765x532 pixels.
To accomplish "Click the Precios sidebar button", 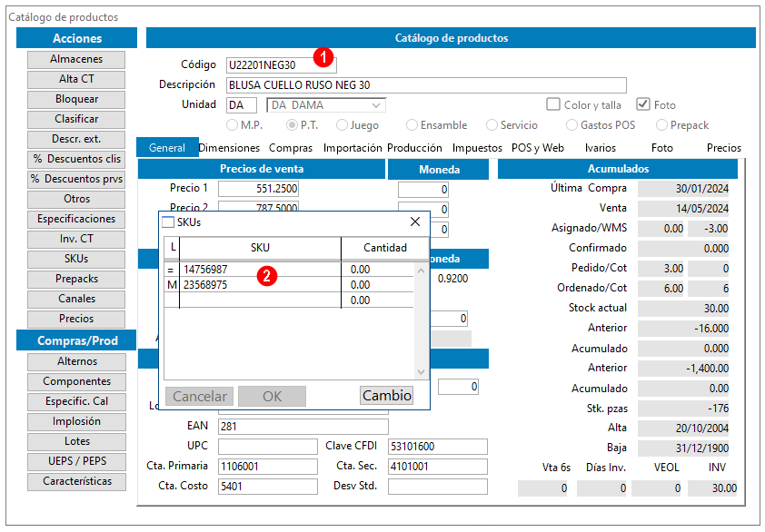I will pos(76,320).
